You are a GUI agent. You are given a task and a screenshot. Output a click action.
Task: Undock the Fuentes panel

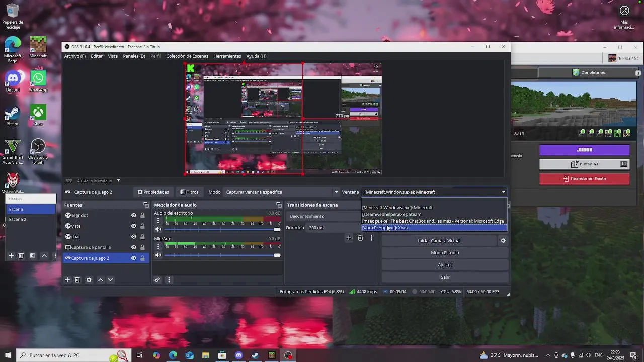click(146, 205)
